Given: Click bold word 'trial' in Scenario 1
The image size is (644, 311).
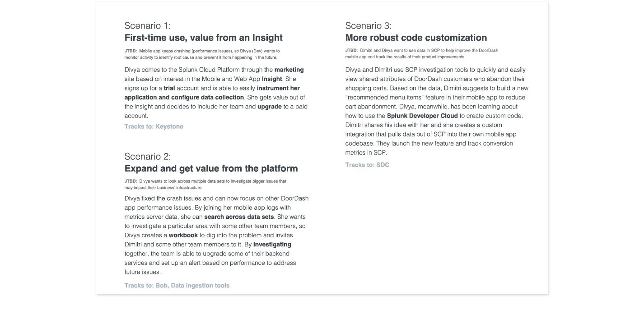Looking at the screenshot, I should point(169,88).
